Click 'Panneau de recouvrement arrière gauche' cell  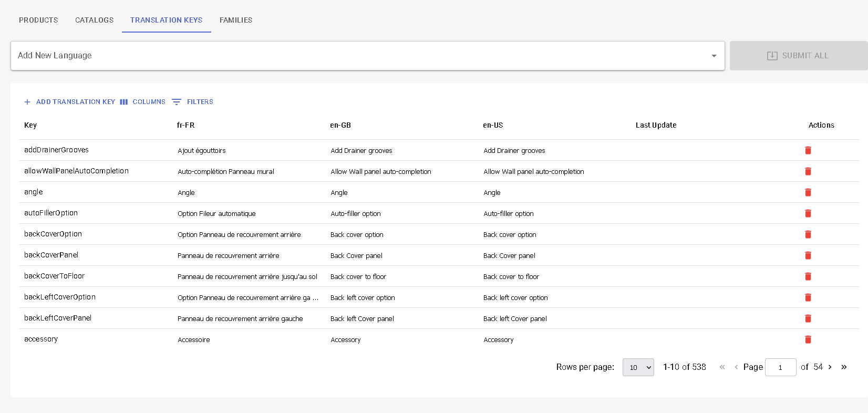[x=240, y=319]
